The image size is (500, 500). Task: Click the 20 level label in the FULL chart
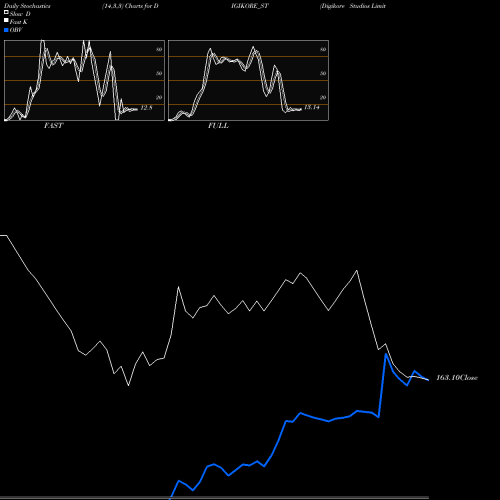(x=323, y=97)
